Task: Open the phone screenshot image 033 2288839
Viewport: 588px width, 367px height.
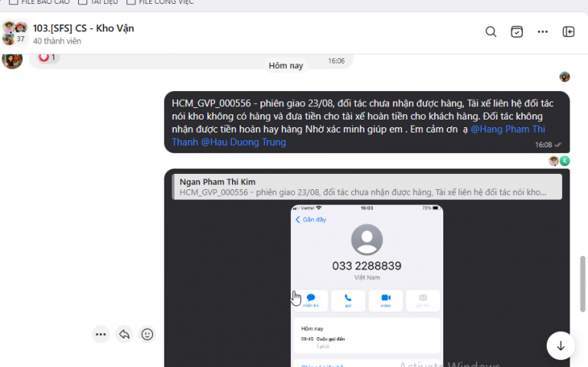Action: click(367, 286)
